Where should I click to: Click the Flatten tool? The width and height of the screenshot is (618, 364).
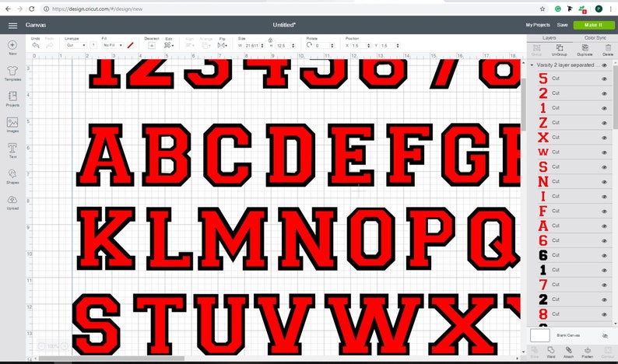tap(588, 352)
